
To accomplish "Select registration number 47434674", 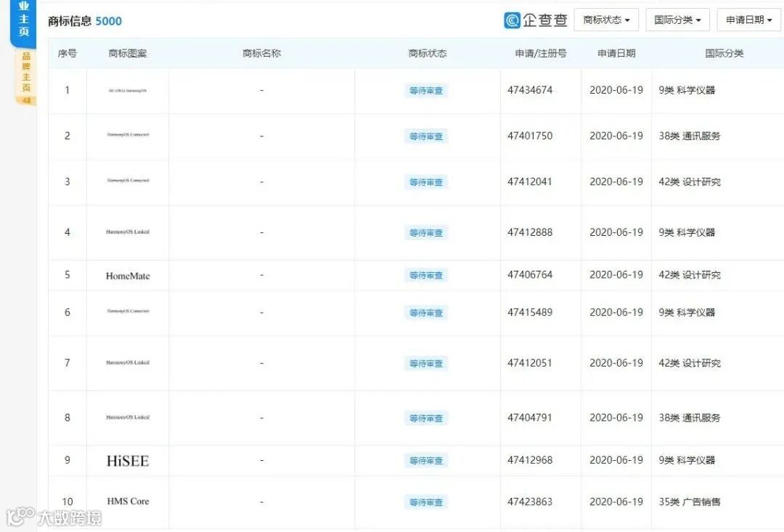I will [530, 91].
